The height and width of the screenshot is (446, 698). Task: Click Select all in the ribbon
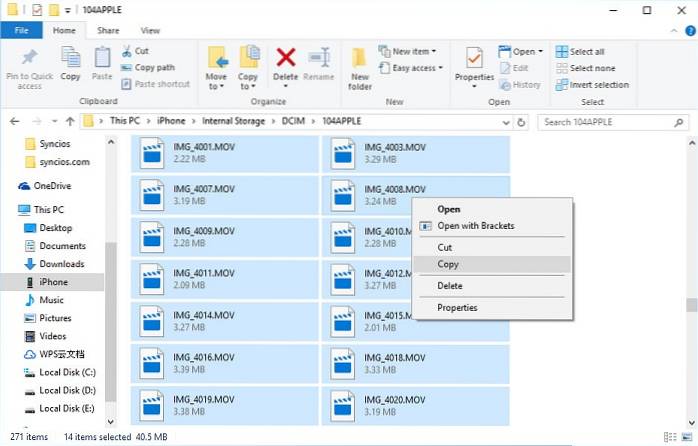[585, 51]
